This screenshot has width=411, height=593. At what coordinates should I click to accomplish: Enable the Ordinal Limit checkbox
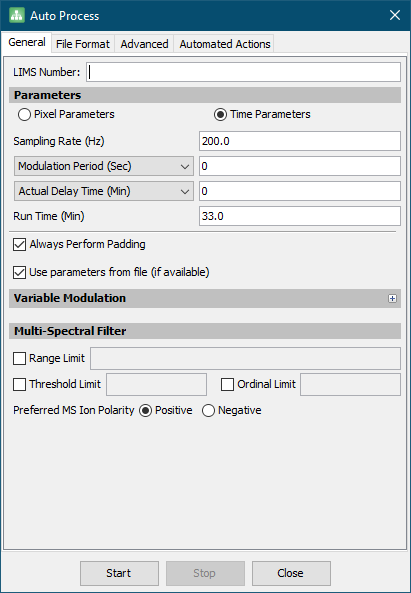click(227, 385)
